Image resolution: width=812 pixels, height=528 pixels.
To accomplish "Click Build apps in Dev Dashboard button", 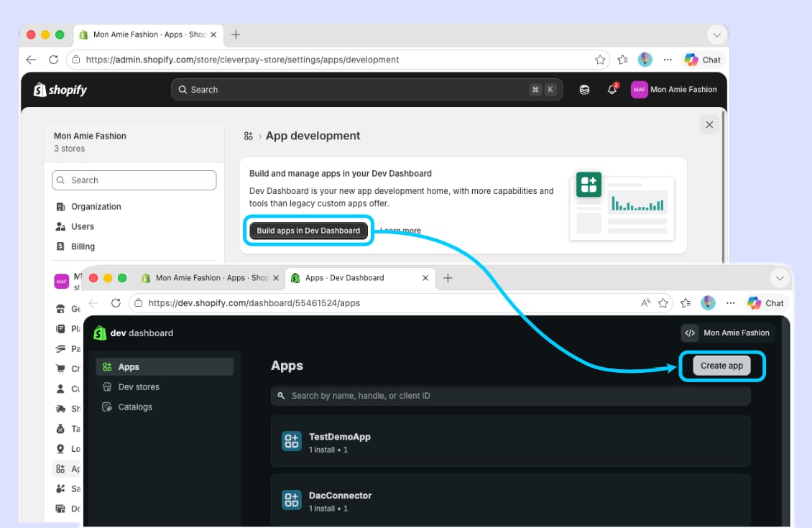I will pyautogui.click(x=309, y=231).
